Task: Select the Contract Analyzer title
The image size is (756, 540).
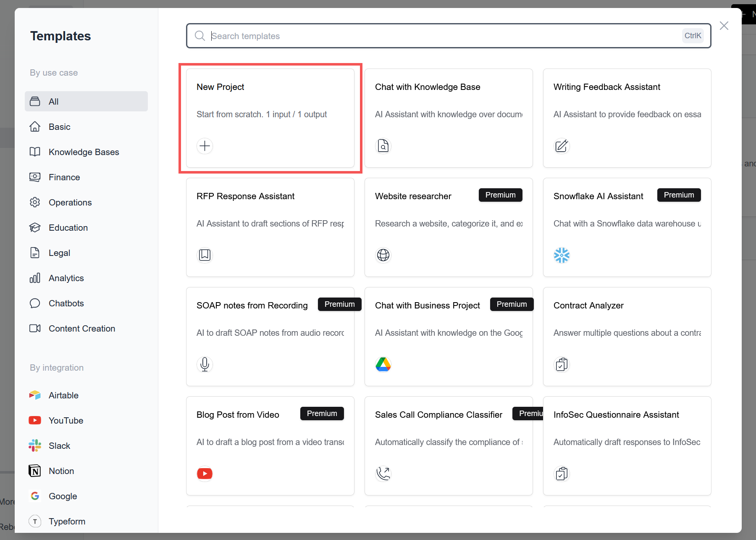Action: (588, 306)
